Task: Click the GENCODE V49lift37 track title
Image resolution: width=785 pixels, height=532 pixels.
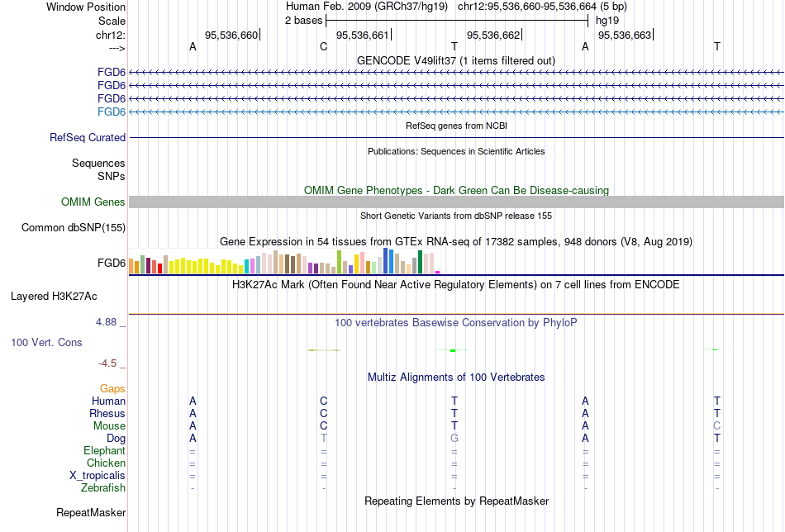Action: tap(456, 60)
